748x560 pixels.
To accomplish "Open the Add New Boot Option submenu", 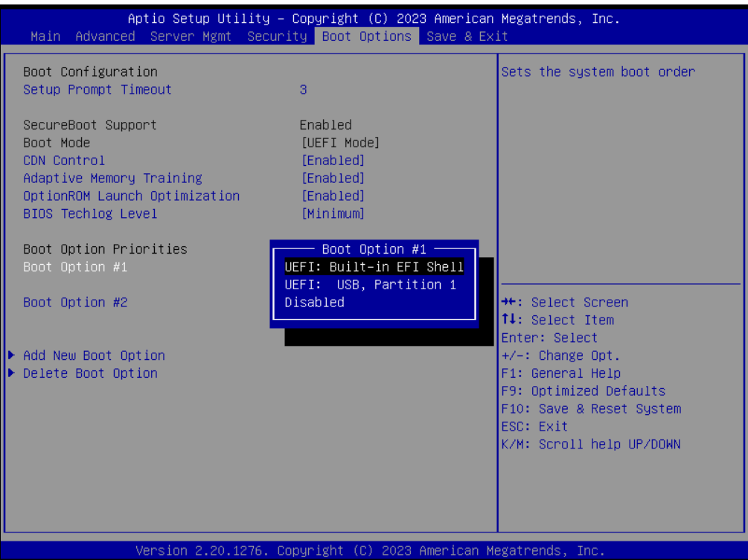I will [x=94, y=355].
